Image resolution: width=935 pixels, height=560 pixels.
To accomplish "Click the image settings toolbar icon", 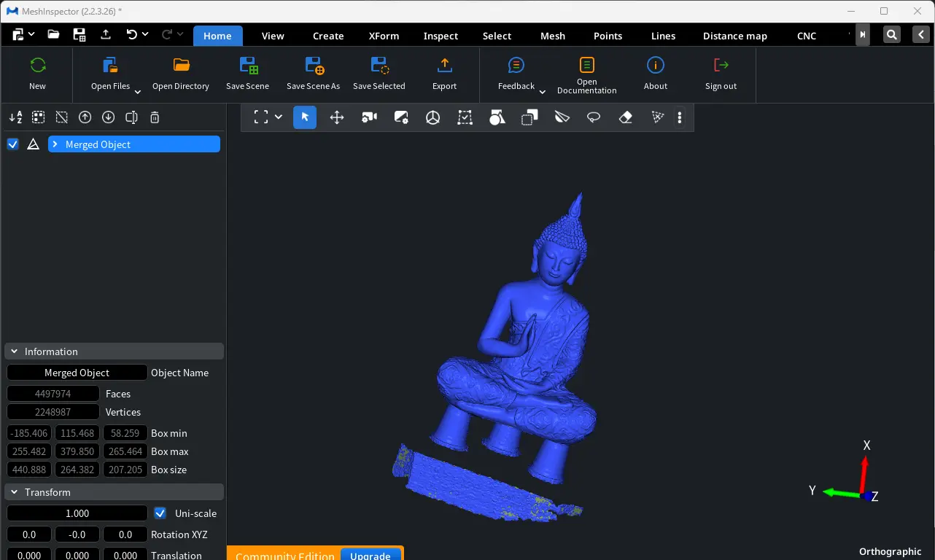I will pos(401,117).
